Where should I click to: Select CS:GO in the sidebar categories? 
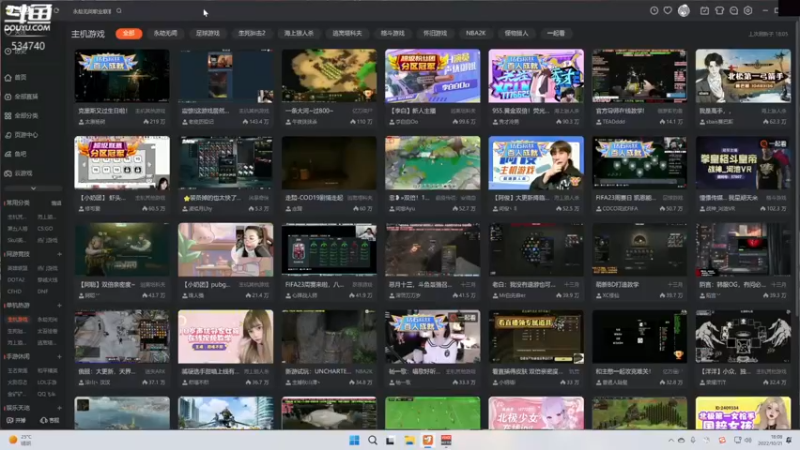(x=45, y=229)
